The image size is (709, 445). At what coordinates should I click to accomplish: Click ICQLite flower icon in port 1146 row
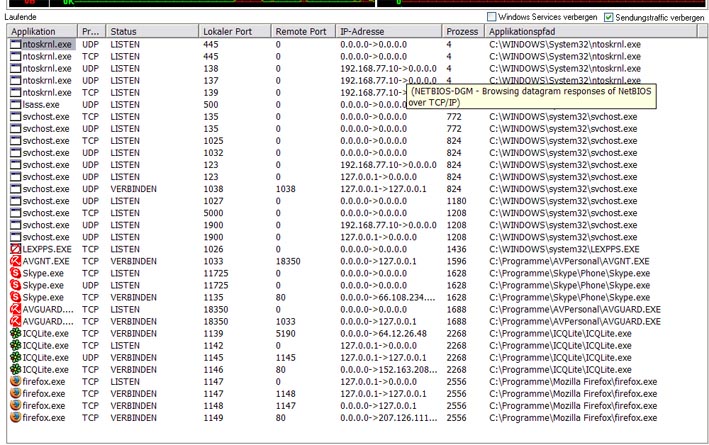tap(15, 369)
